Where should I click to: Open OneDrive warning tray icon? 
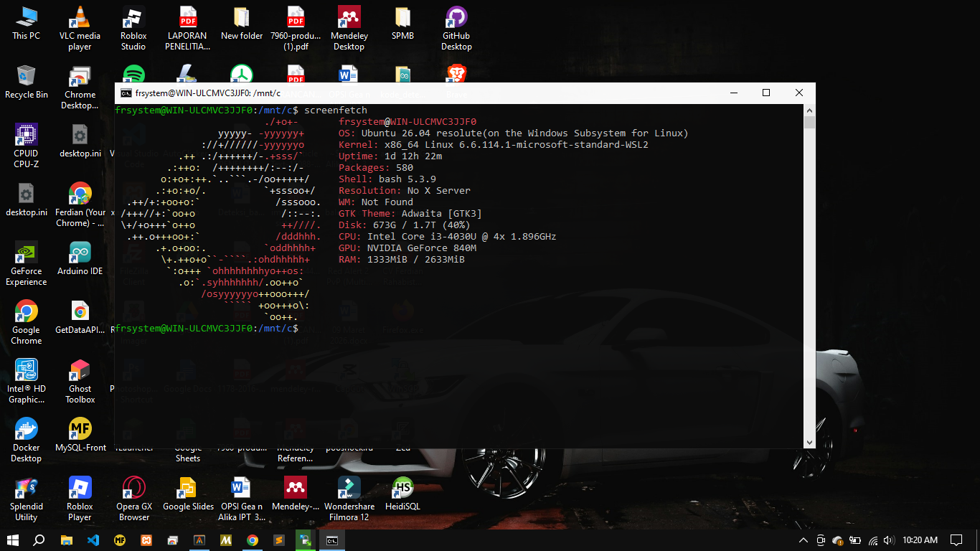coord(837,540)
